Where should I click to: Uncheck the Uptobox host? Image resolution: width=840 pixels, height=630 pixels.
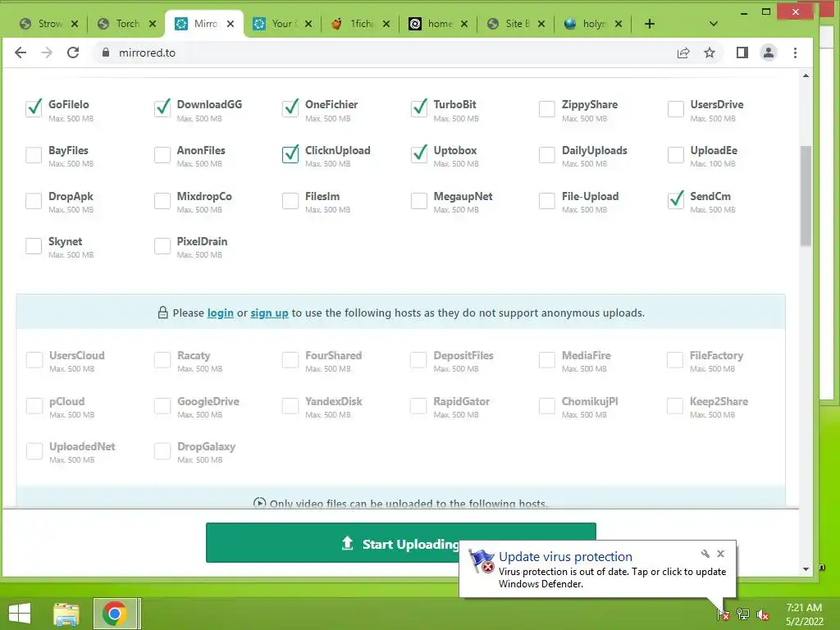419,154
